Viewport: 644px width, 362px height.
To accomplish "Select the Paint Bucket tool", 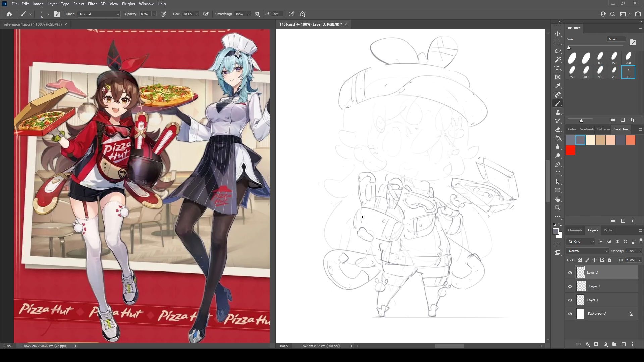I will 558,138.
